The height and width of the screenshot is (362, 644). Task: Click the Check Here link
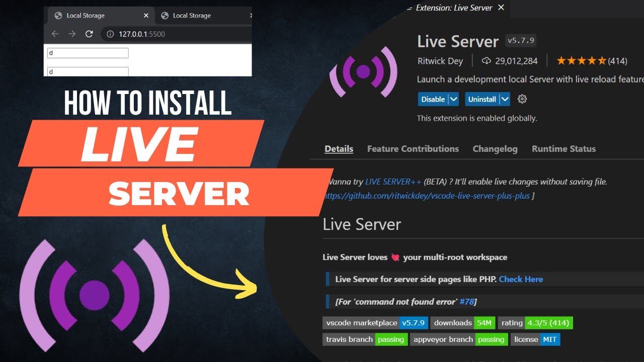pos(521,279)
